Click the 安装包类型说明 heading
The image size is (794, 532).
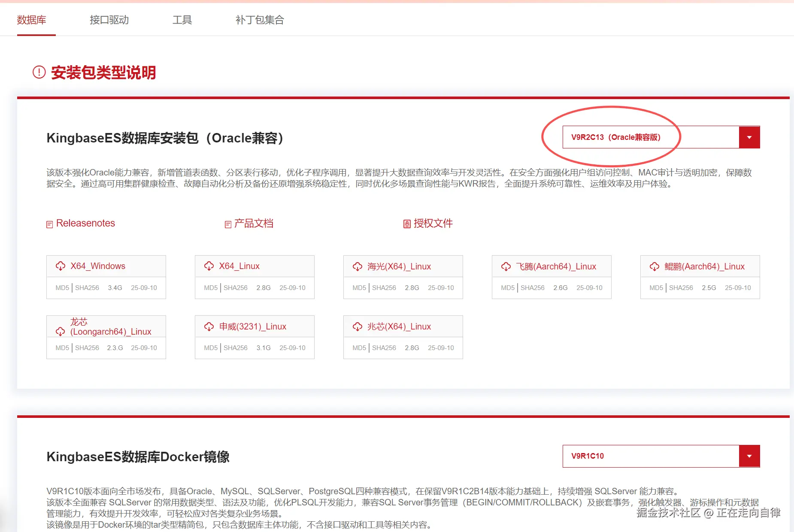pyautogui.click(x=103, y=73)
